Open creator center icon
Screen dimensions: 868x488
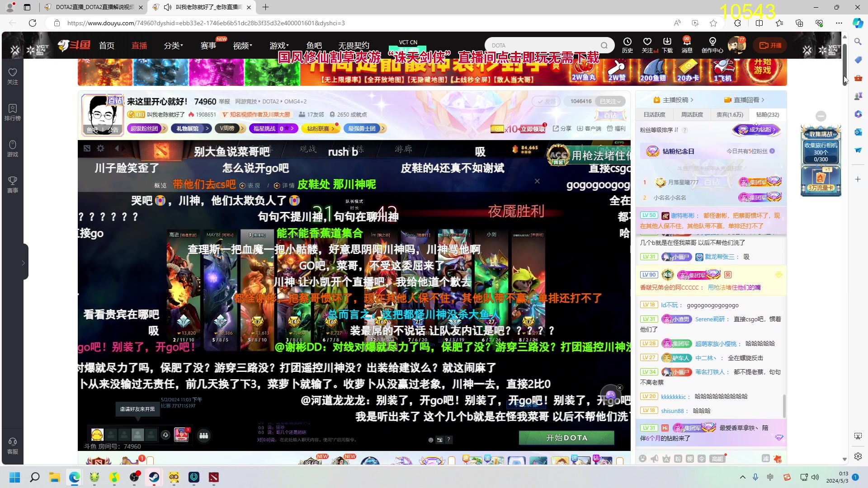tap(712, 42)
